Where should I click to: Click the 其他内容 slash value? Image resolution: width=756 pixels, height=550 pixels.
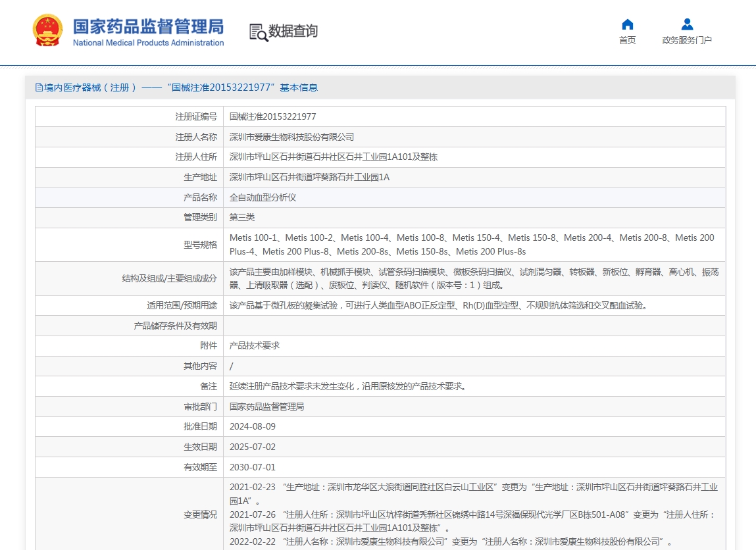pos(232,366)
